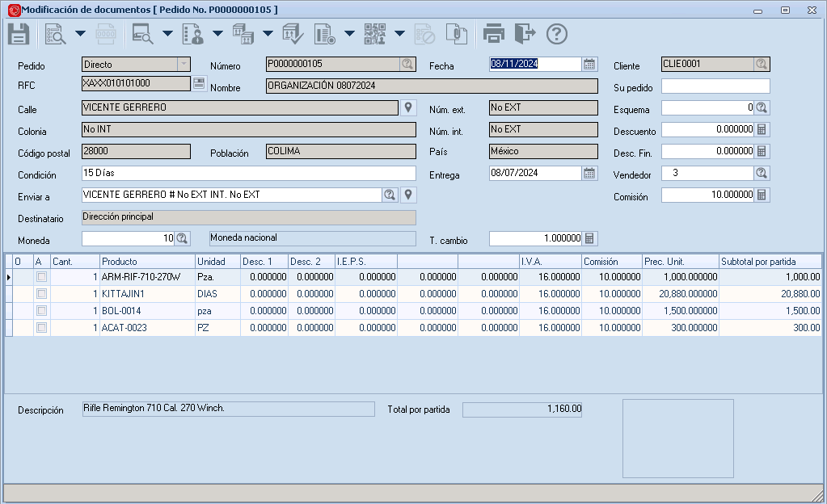Expand dropdown arrow beside the QR code icon
Screen dimensions: 827x504
coord(400,34)
